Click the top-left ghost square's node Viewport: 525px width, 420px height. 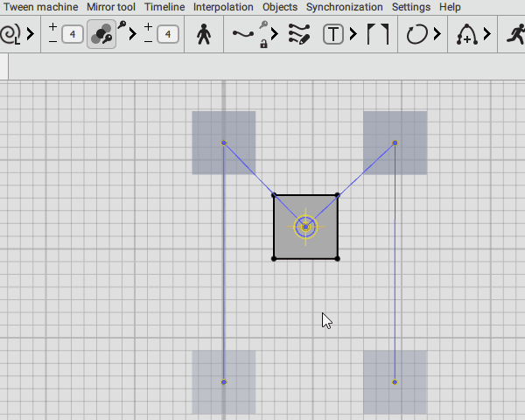pos(224,143)
